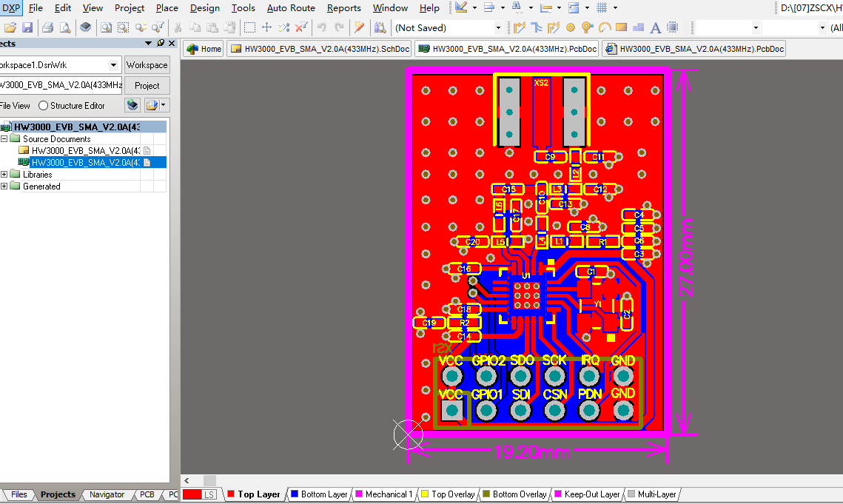This screenshot has width=843, height=504.
Task: Pin the Projects panel with the pushpin icon
Action: click(x=160, y=43)
